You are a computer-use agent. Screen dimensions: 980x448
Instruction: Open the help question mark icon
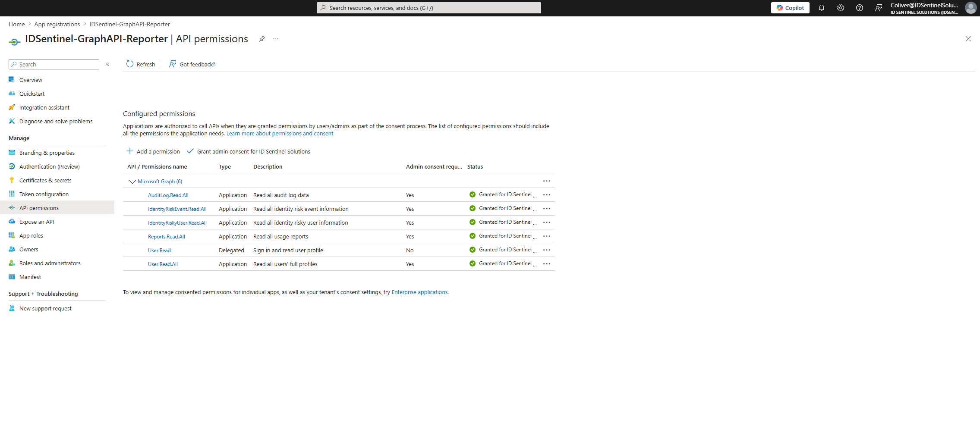pyautogui.click(x=859, y=8)
